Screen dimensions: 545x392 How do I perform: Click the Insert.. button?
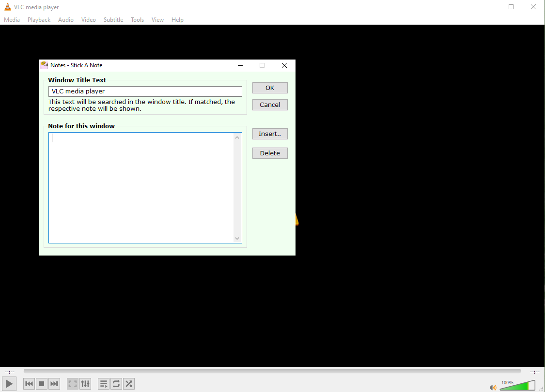coord(270,134)
